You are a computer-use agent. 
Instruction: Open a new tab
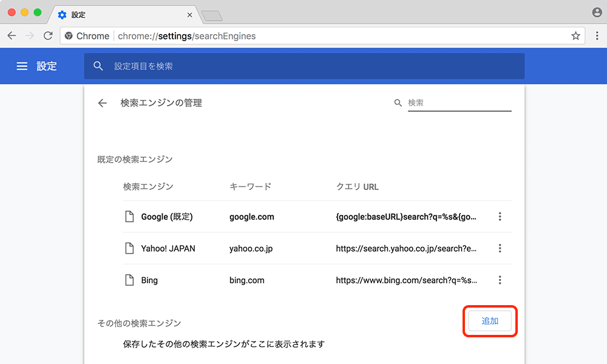click(212, 16)
